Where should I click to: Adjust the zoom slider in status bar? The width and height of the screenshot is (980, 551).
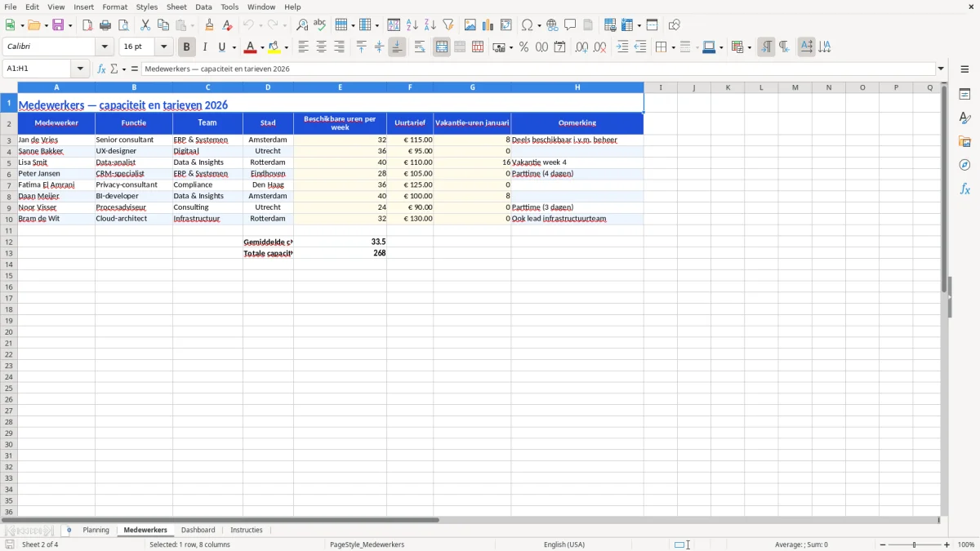point(915,544)
